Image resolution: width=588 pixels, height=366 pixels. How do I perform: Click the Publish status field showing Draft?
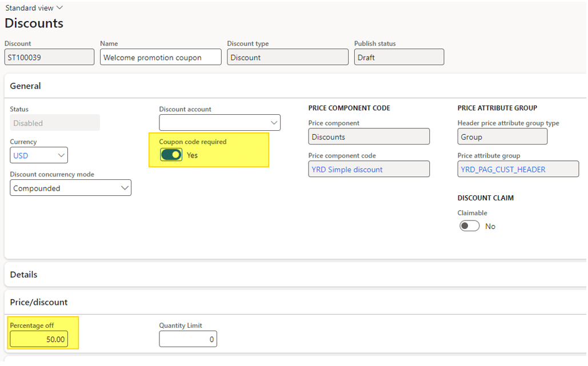click(x=398, y=57)
